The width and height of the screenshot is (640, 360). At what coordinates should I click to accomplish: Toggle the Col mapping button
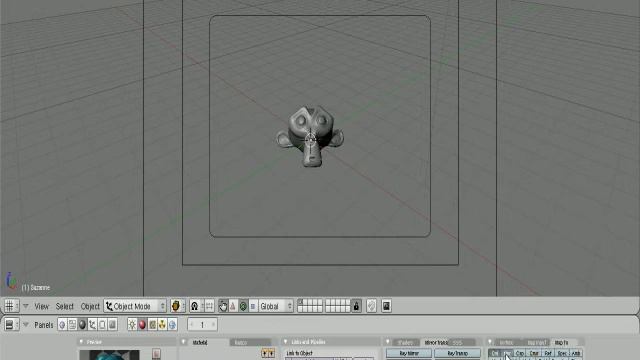(495, 353)
